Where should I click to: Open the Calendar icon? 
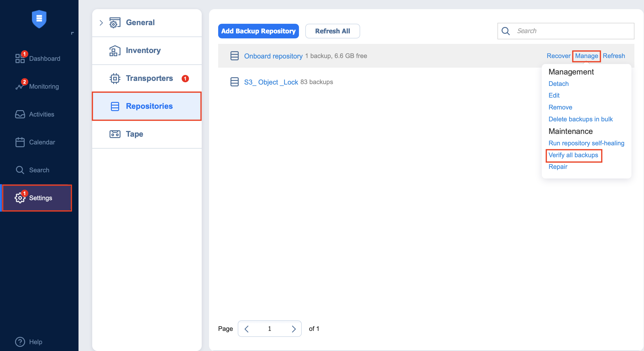pos(20,142)
